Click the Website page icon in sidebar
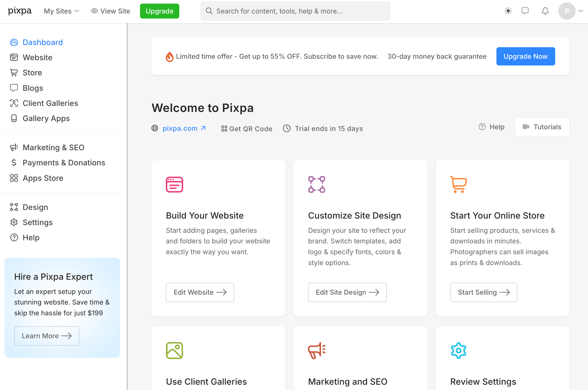588x390 pixels. click(14, 58)
